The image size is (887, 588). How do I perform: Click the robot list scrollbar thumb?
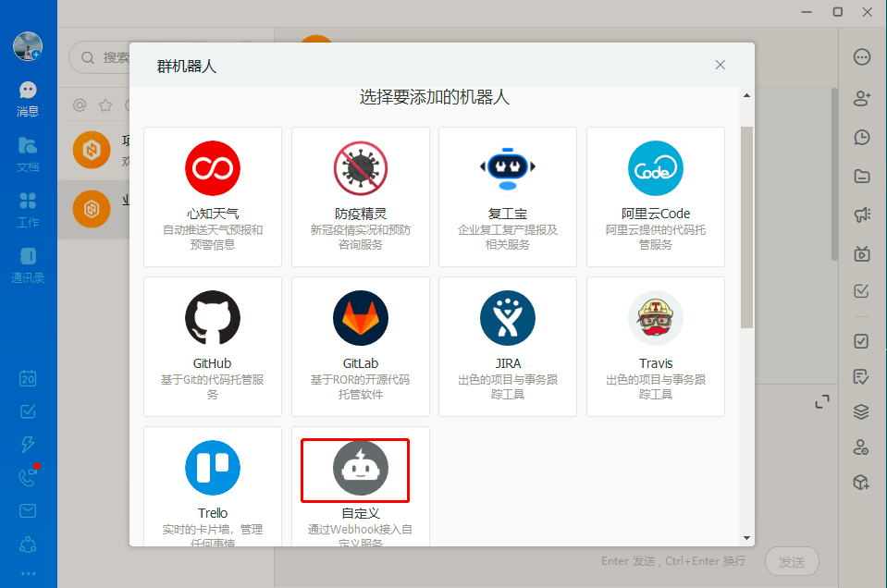pos(746,227)
